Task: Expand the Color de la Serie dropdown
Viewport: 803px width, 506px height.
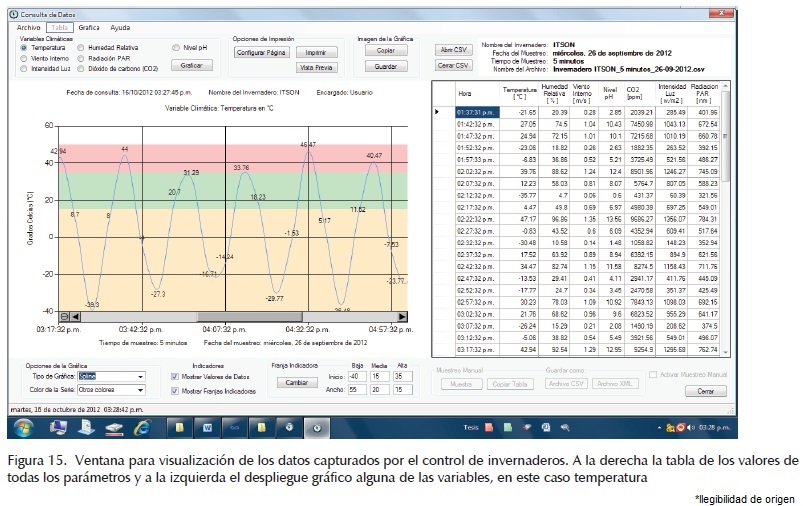Action: pyautogui.click(x=139, y=389)
